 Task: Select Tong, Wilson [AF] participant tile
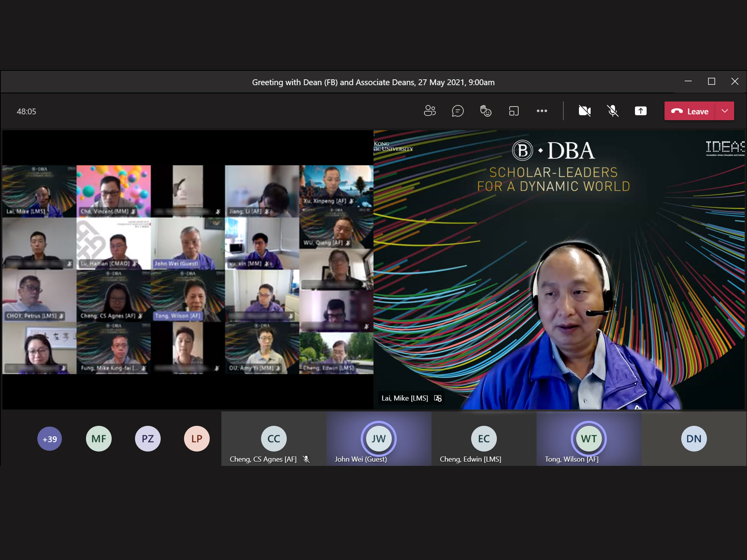[589, 439]
